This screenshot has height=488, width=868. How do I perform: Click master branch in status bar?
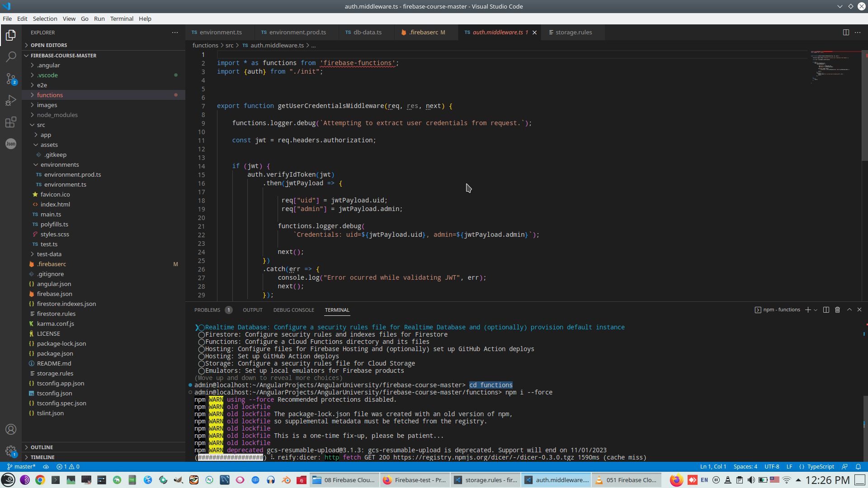click(x=22, y=467)
